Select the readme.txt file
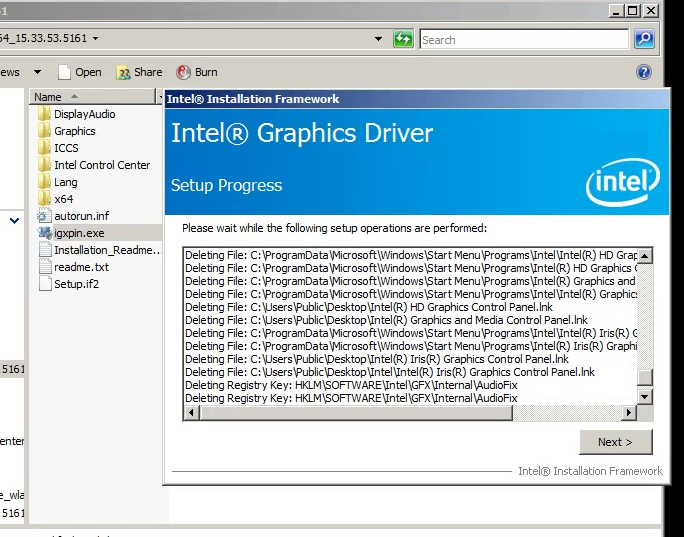Screen dimensions: 684x537 click(x=81, y=267)
